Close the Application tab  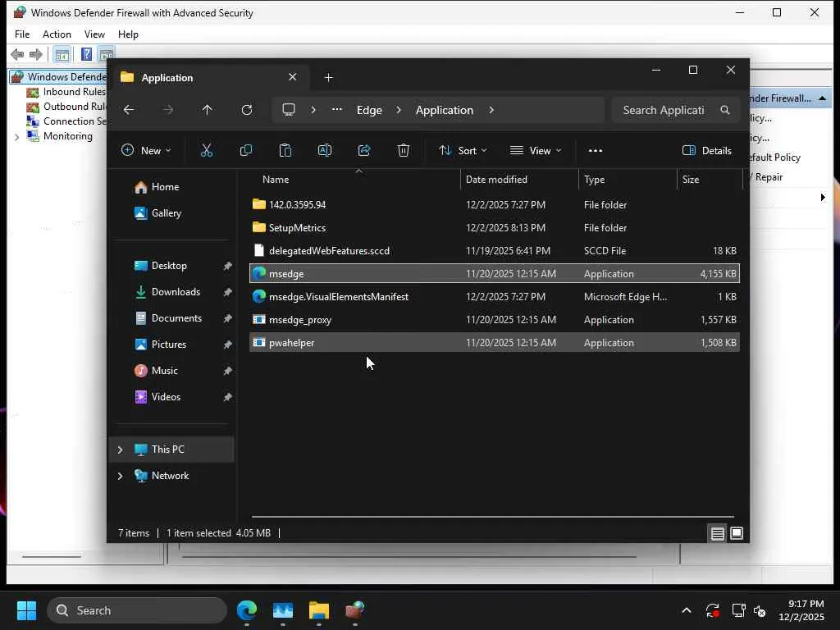[x=293, y=77]
